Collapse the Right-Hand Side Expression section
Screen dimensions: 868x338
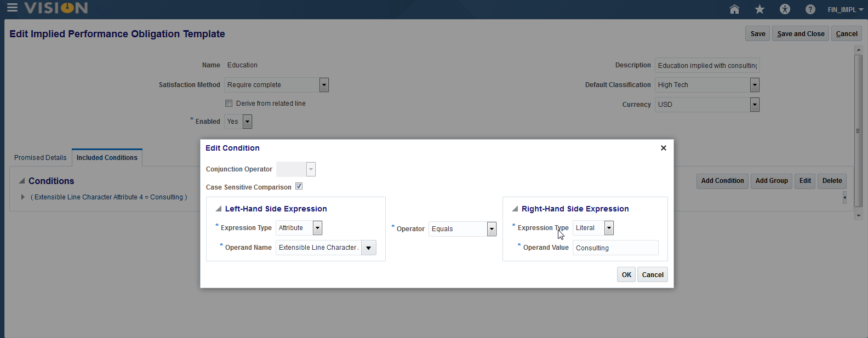tap(515, 209)
